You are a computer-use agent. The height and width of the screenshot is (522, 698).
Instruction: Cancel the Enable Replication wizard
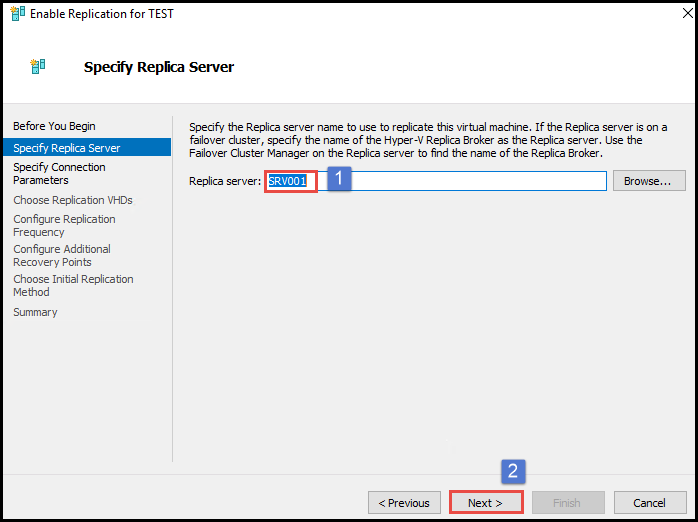point(650,502)
